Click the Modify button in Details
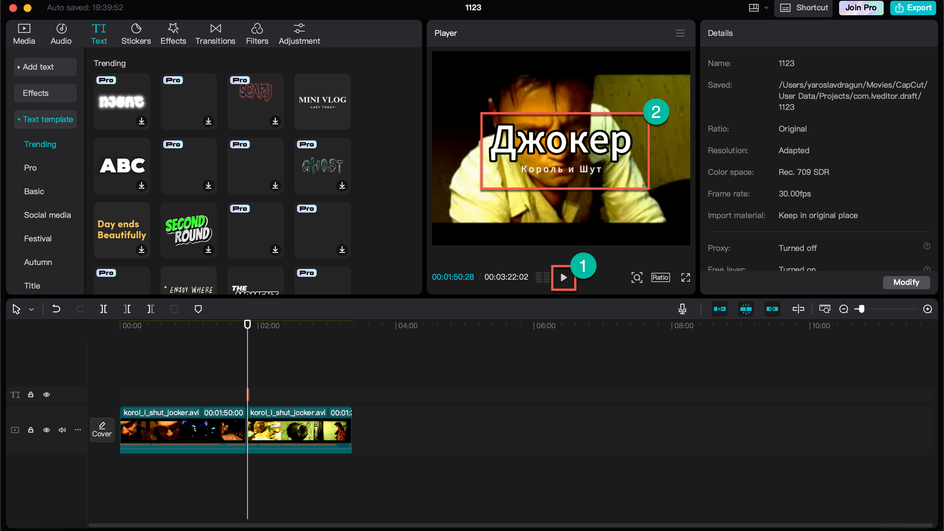This screenshot has width=944, height=531. coord(906,282)
